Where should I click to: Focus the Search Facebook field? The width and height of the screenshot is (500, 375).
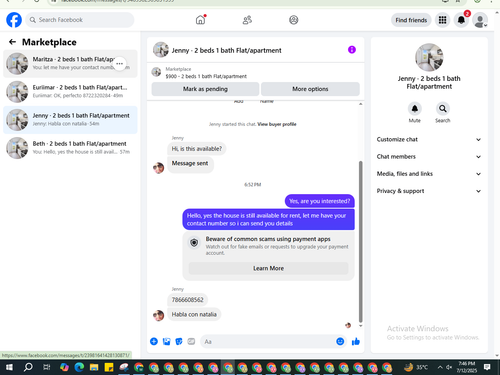tap(80, 20)
